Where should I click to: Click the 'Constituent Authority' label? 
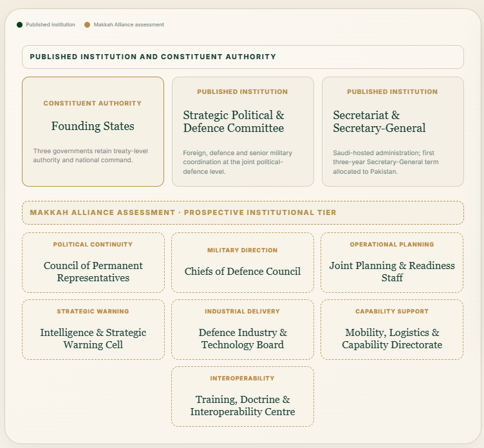coord(92,103)
